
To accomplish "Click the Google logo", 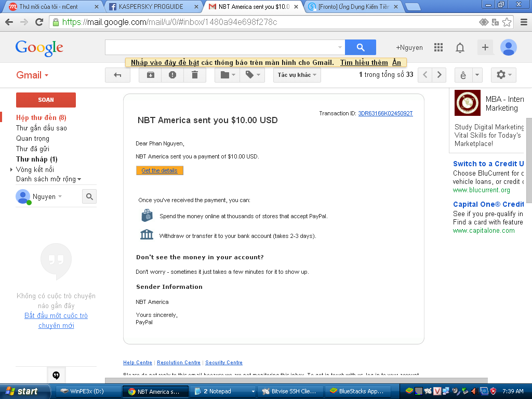I will click(x=39, y=48).
